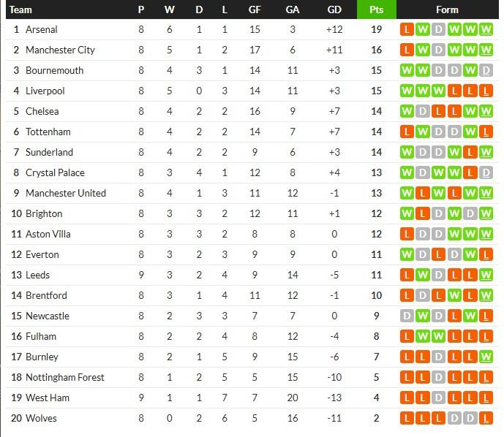
Task: Open the Arsenal team link
Action: pos(41,29)
